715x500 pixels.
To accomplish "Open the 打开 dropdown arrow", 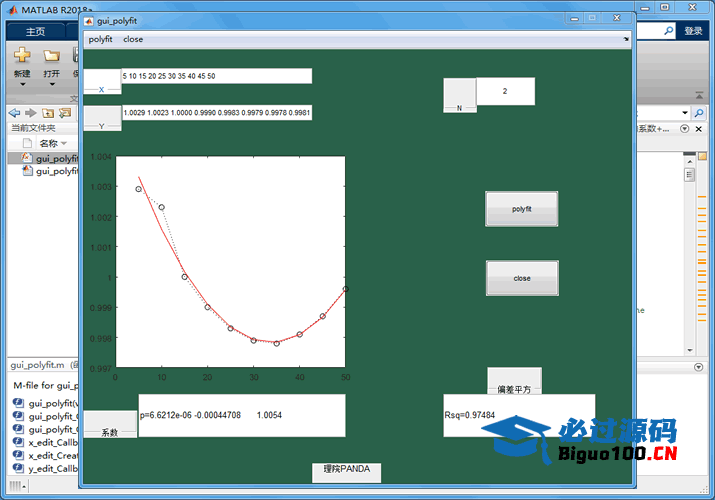I will click(52, 84).
